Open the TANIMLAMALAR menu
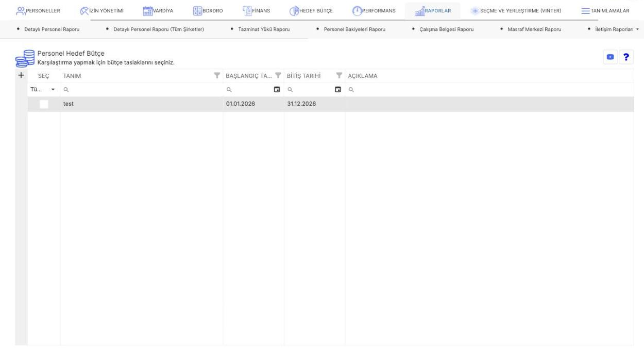Screen dimensions: 644x350 pos(605,11)
